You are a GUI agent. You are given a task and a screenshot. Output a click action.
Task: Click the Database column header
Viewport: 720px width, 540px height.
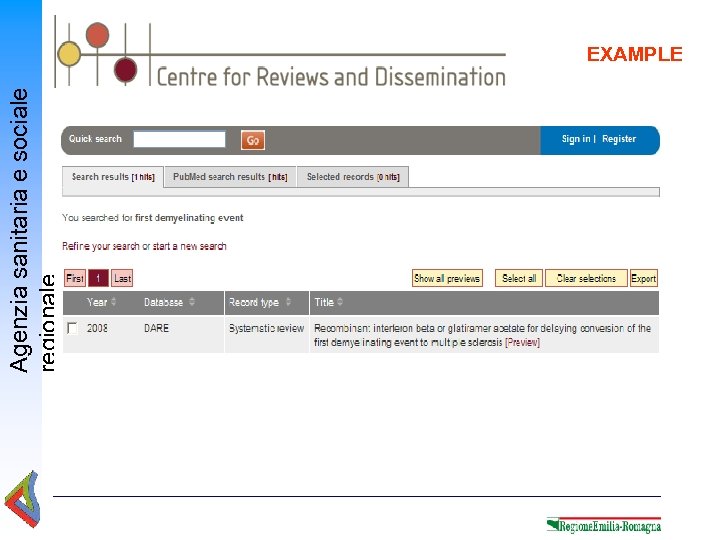click(163, 302)
